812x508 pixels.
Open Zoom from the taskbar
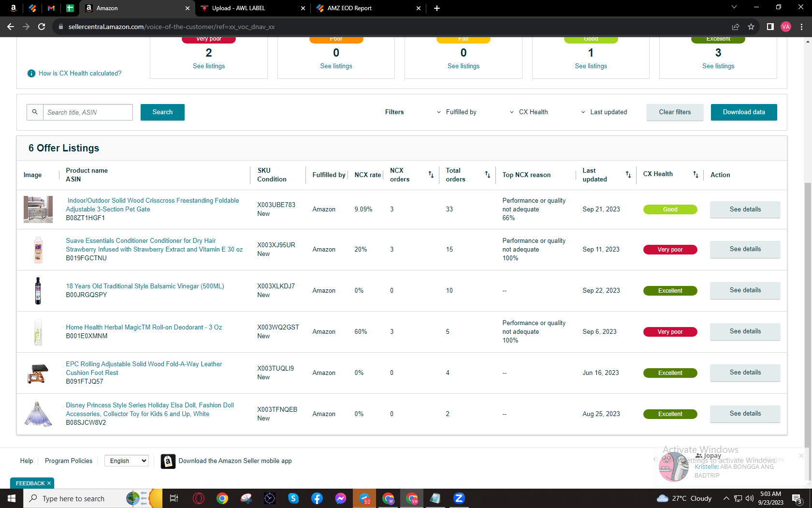(x=459, y=498)
